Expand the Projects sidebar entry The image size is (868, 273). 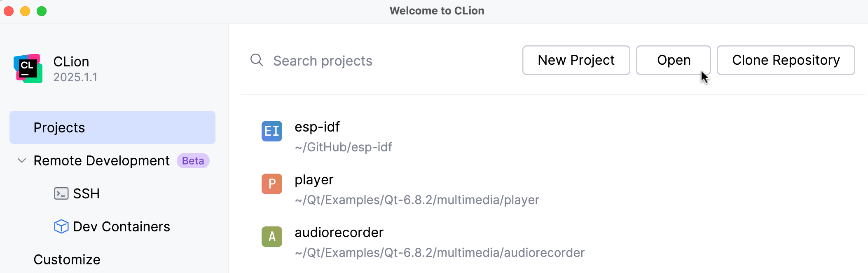(59, 127)
